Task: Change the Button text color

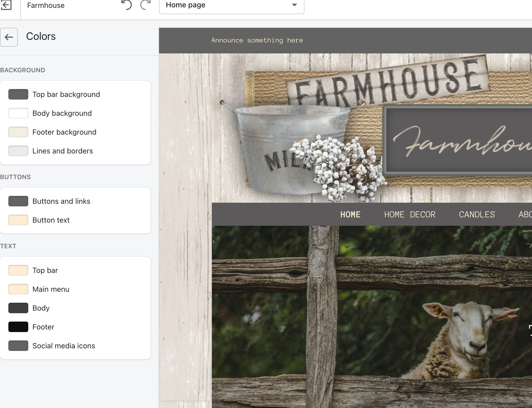Action: [18, 220]
